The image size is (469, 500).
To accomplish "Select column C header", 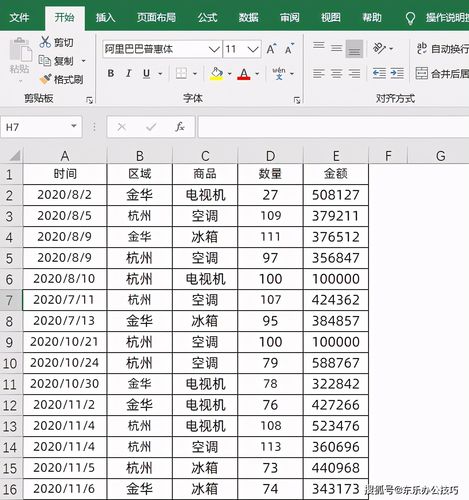I will click(205, 156).
